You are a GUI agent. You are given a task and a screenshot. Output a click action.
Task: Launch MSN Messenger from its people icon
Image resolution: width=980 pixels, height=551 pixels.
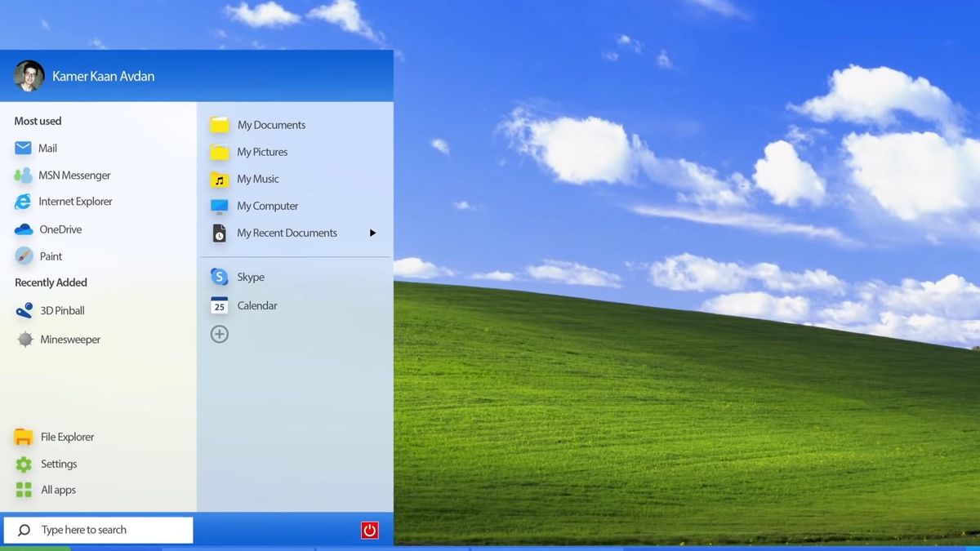(23, 175)
